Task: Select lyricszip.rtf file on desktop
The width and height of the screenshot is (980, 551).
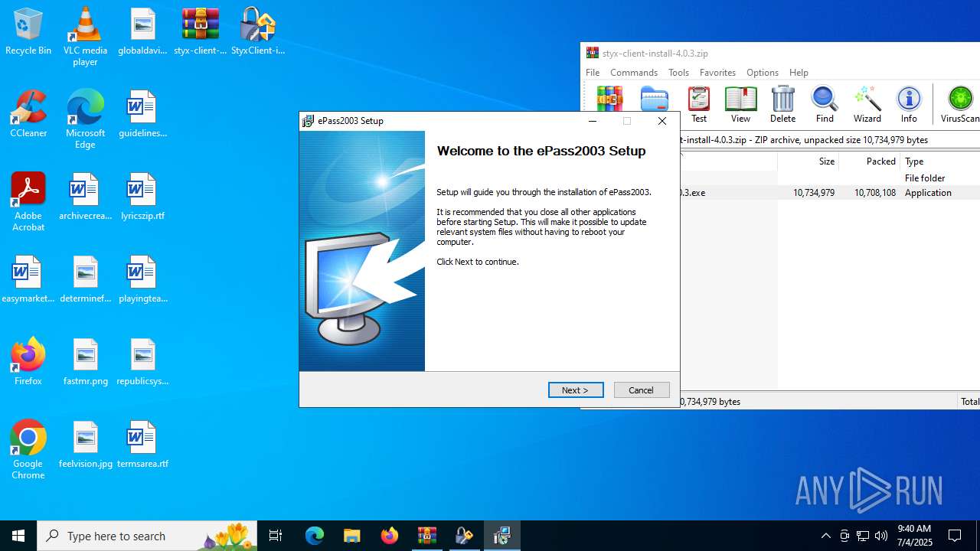Action: [142, 197]
